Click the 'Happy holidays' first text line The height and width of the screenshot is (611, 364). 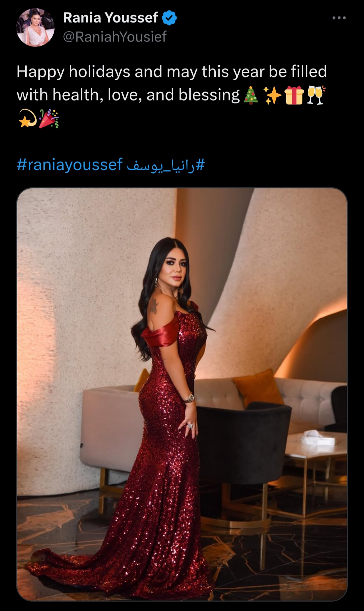click(172, 72)
